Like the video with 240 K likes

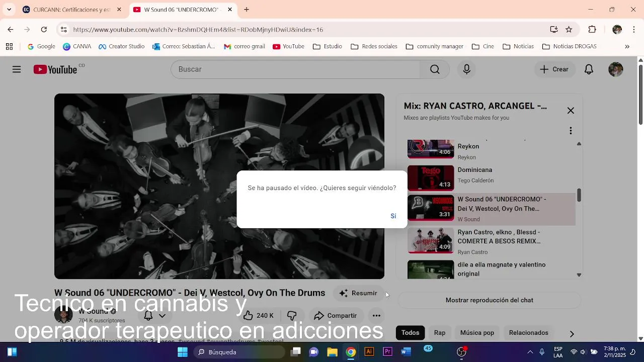coord(259,316)
